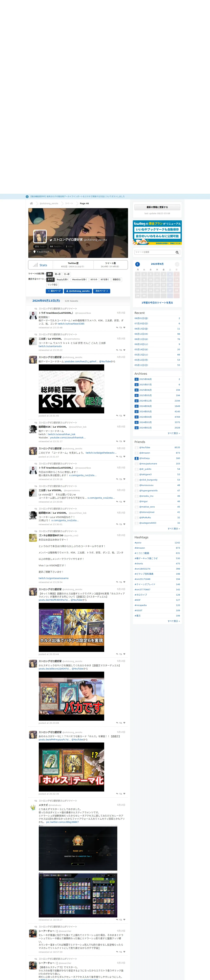Toggle Mentionを除く filter
The height and width of the screenshot is (980, 210).
click(79, 280)
